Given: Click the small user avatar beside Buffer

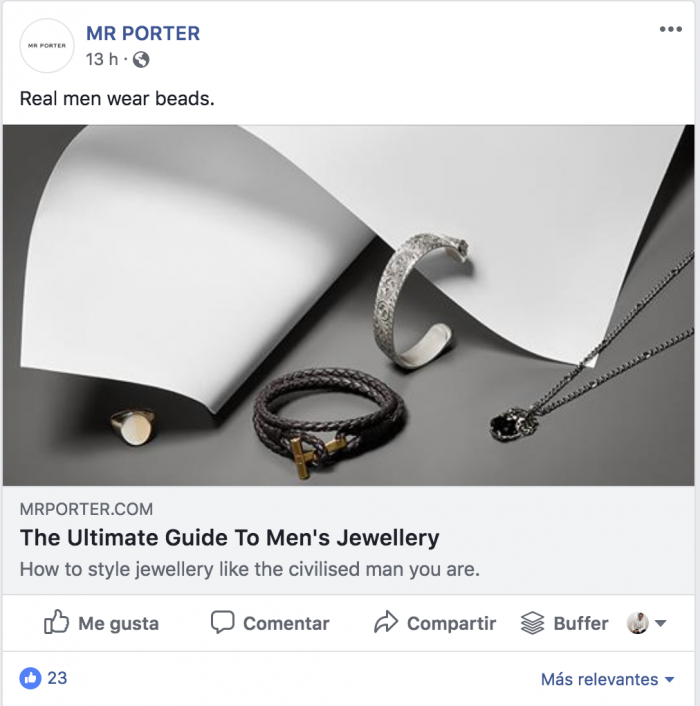Looking at the screenshot, I should [637, 623].
